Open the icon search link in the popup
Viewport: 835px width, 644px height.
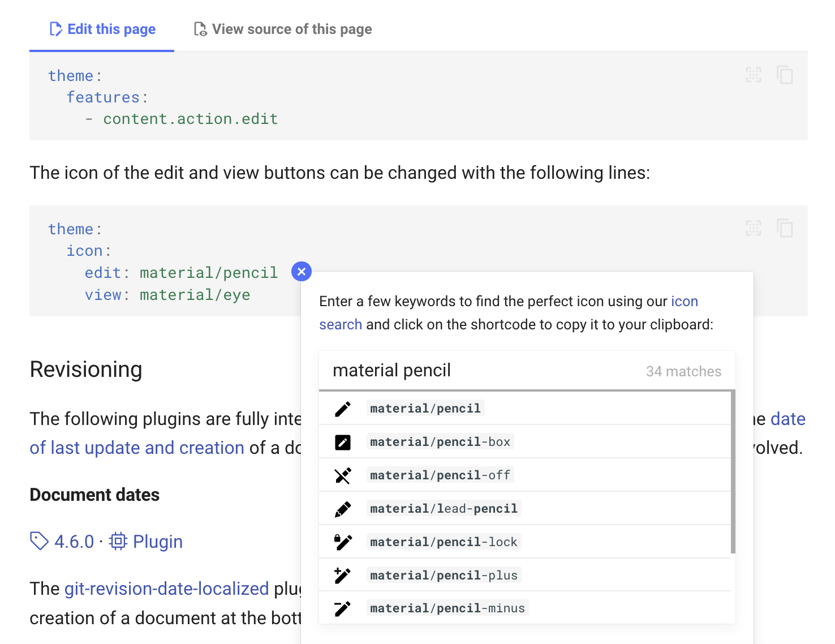[685, 301]
